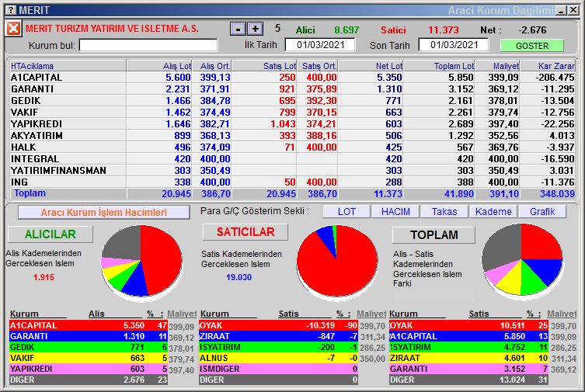This screenshot has height=392, width=585.
Task: Select the GEDIK row in the top table
Action: point(292,100)
